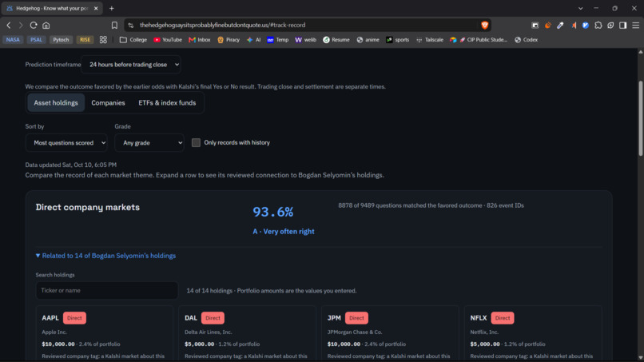The image size is (644, 362).
Task: Click the JPMorgan Chase & Co. name
Action: [x=355, y=332]
